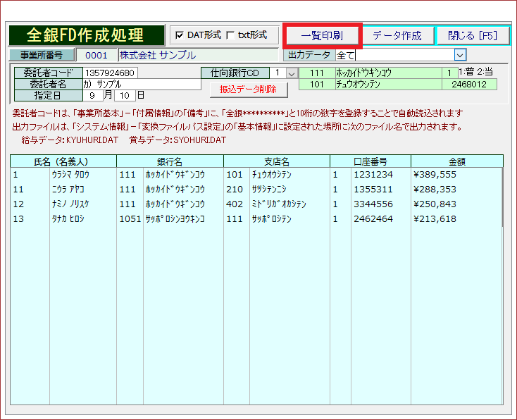Expand the 仕向銀行CD dropdown arrow
Screen dimensions: 517x420
point(292,73)
